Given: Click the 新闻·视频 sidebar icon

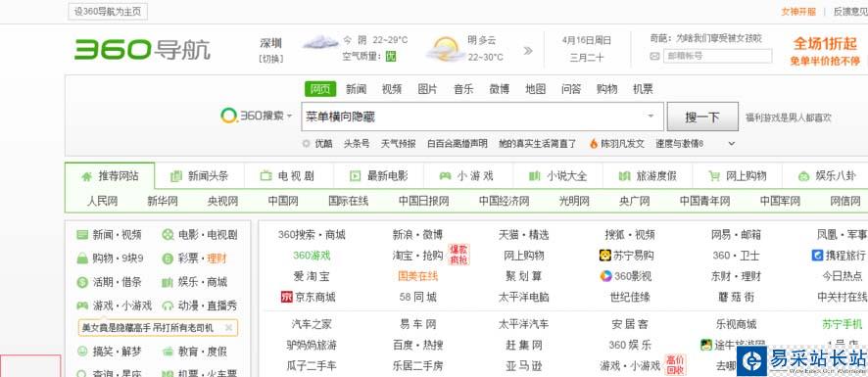Looking at the screenshot, I should tap(82, 235).
